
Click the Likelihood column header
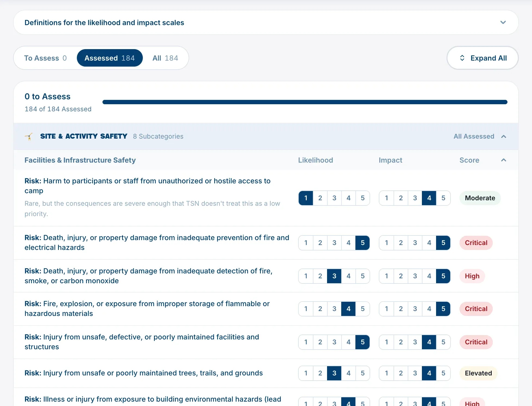tap(315, 160)
